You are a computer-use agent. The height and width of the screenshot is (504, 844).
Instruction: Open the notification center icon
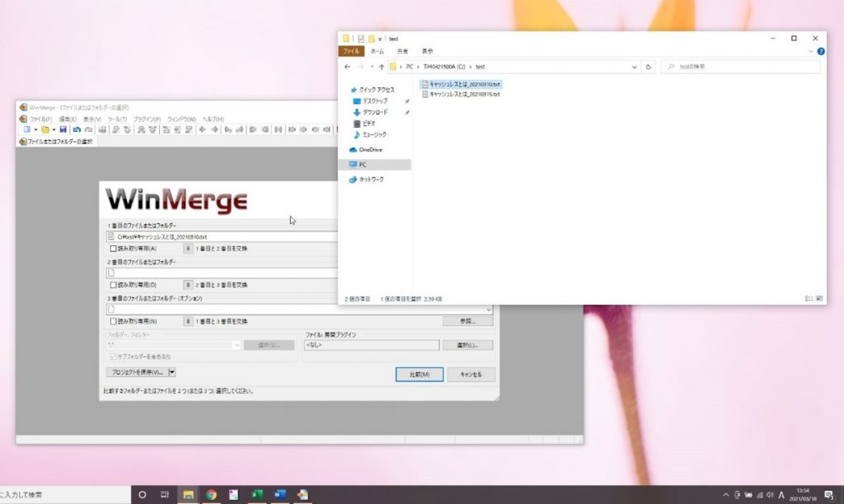829,495
